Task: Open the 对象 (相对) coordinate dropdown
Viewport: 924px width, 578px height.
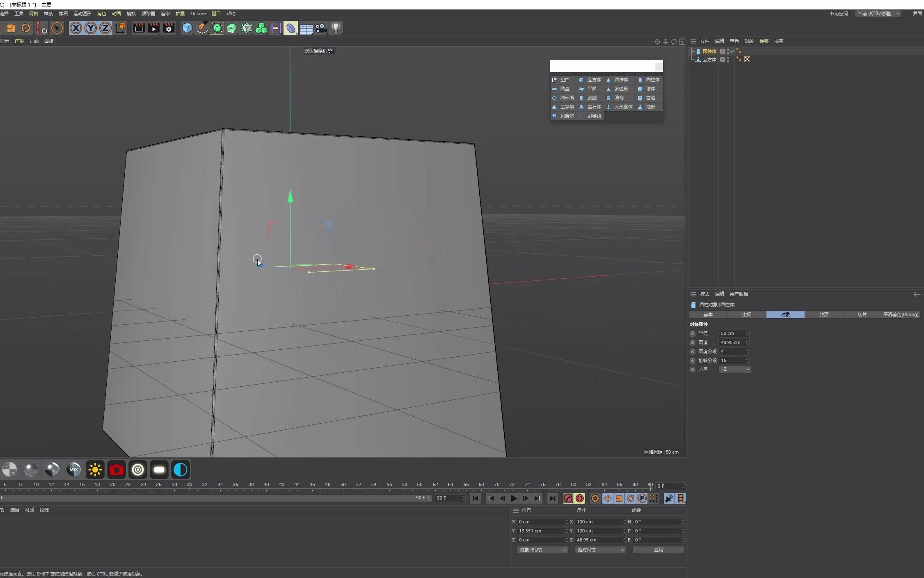Action: click(x=542, y=550)
